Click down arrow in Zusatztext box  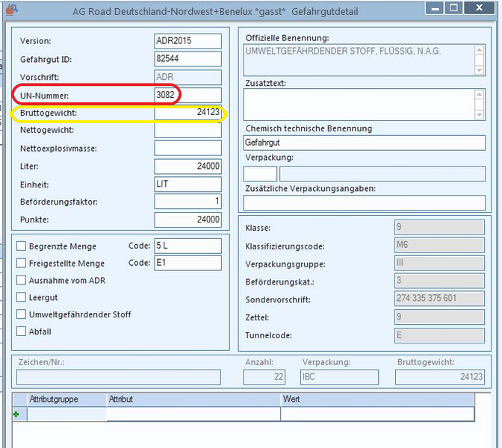click(x=480, y=114)
